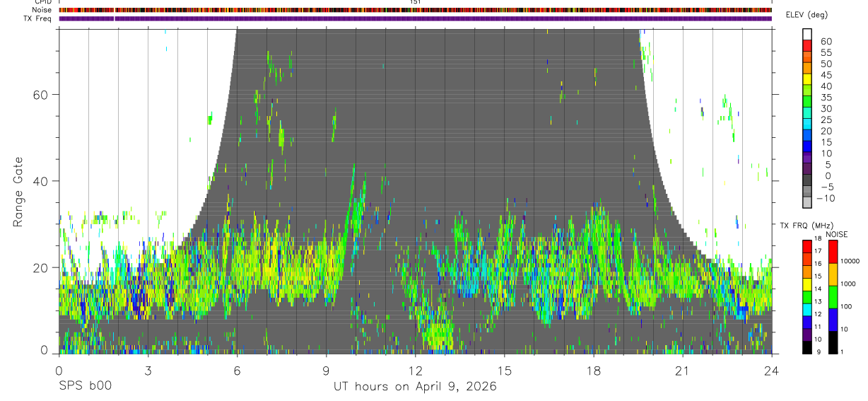Click the white top segment of ELEV colorbar

click(x=807, y=34)
